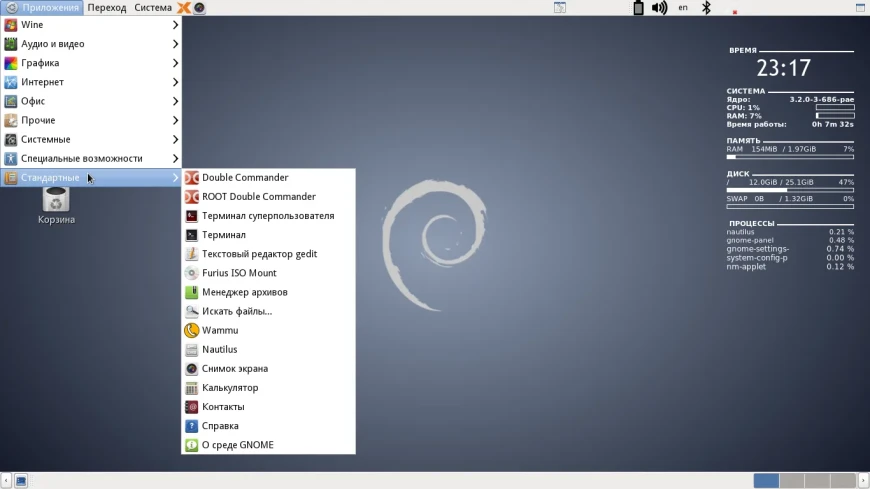Image resolution: width=870 pixels, height=489 pixels.
Task: Expand the Специальные возможности submenu arrow
Action: click(x=175, y=159)
